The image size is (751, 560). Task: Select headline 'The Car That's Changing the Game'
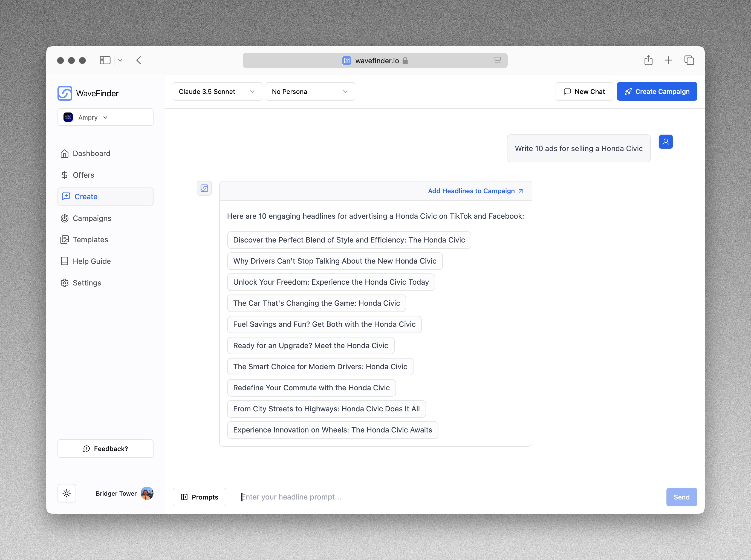point(316,303)
